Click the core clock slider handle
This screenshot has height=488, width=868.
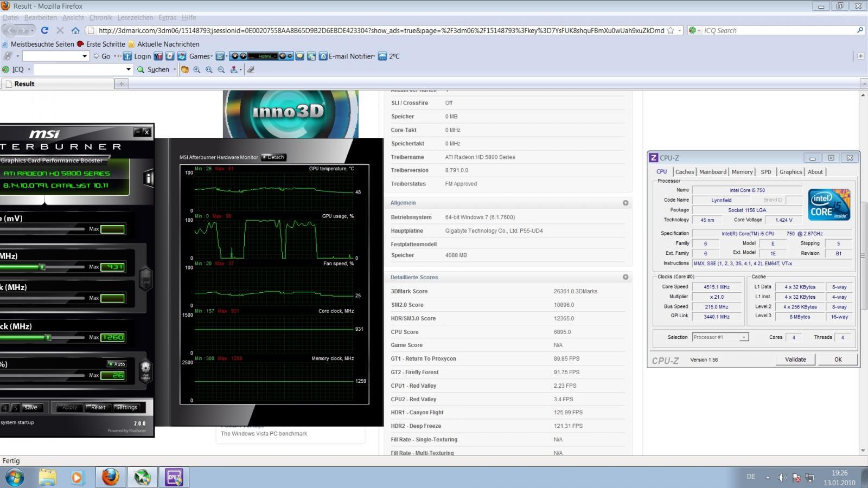tap(42, 267)
